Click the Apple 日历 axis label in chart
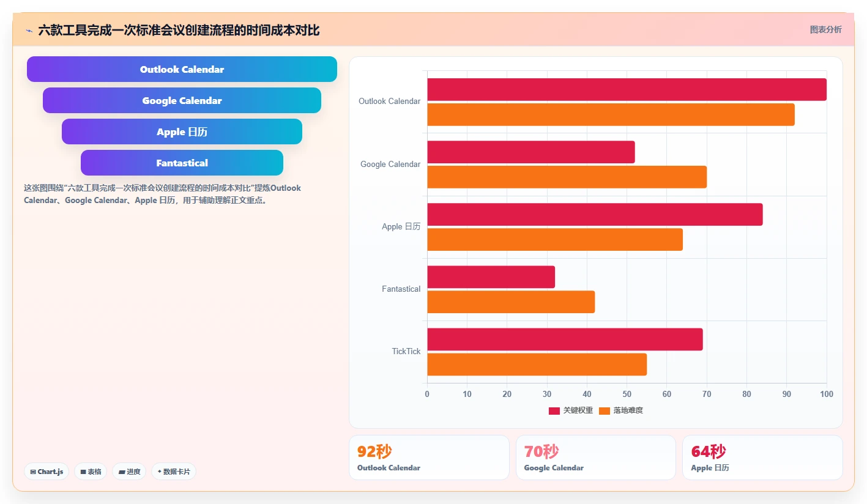This screenshot has height=504, width=867. click(401, 226)
